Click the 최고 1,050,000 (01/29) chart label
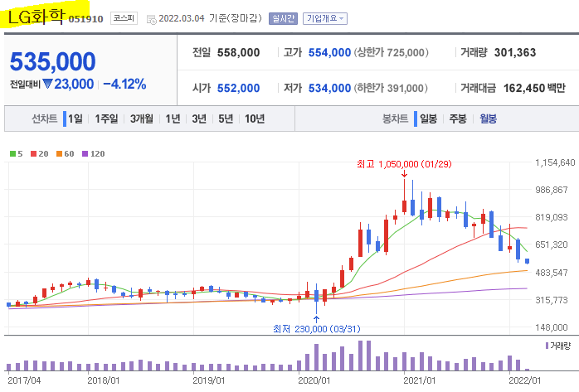 tap(404, 164)
